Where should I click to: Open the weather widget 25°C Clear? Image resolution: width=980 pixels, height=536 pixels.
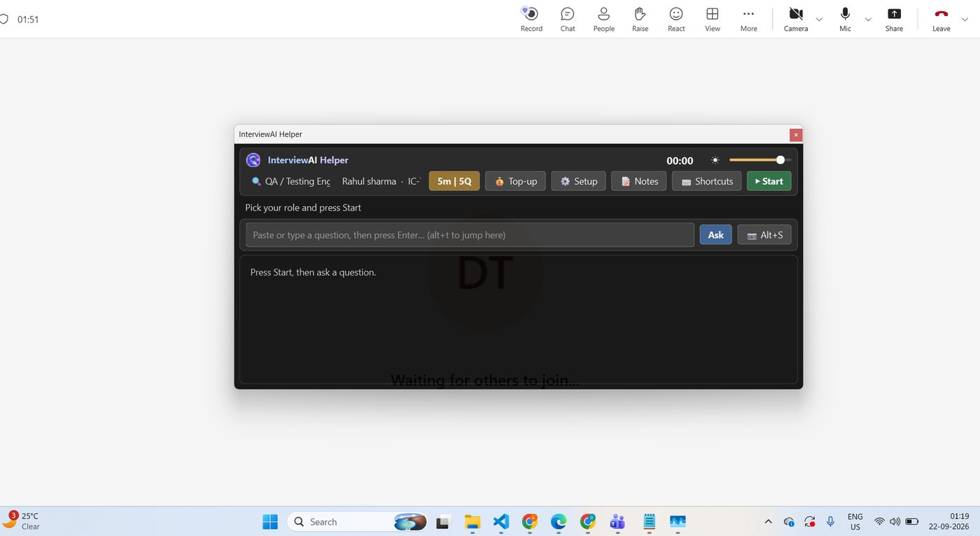pos(21,521)
